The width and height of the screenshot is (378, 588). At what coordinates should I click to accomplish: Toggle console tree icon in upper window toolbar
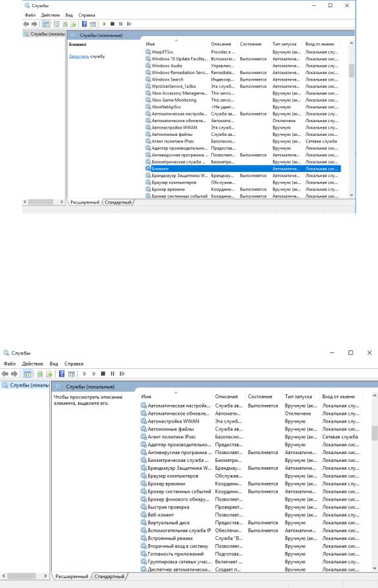[x=46, y=24]
